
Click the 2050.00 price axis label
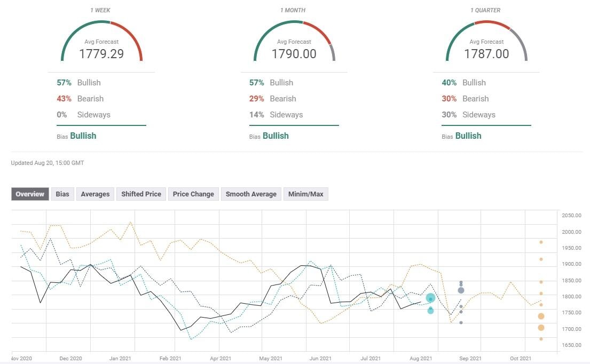tap(572, 216)
